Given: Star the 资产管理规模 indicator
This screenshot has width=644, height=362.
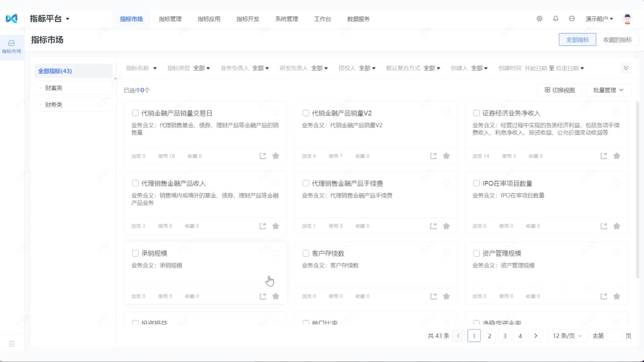Looking at the screenshot, I should pos(617,296).
